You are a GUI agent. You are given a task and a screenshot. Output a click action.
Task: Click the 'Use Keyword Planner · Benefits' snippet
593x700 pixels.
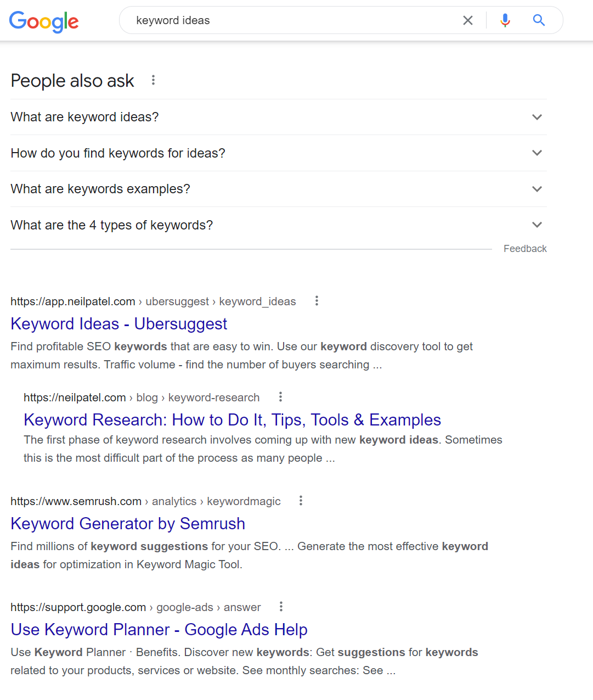point(244,662)
